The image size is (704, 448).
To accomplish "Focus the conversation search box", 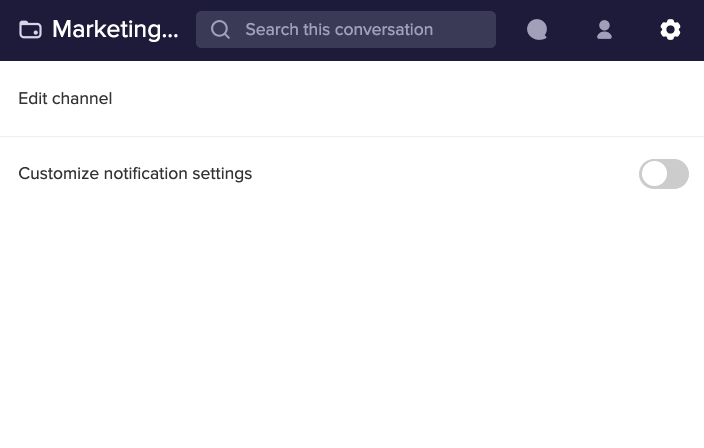I will point(346,30).
